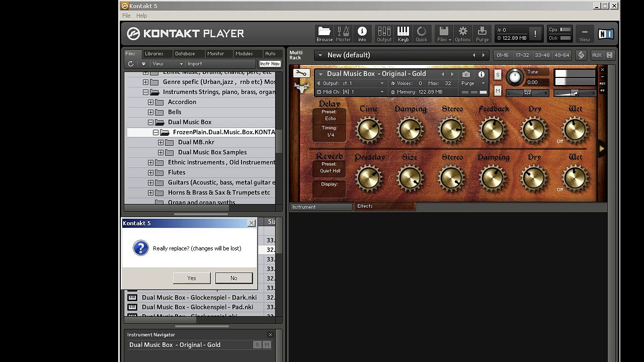Open the Browse panel icon
The image size is (644, 362).
324,34
